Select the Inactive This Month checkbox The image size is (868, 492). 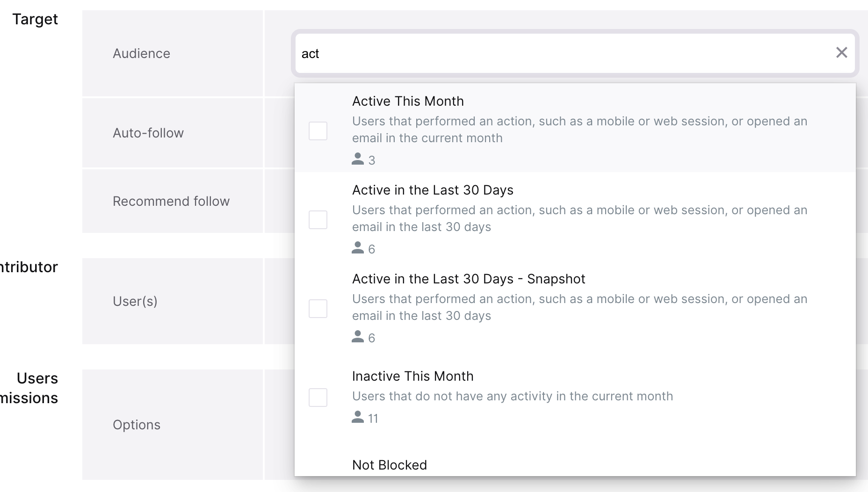click(318, 398)
